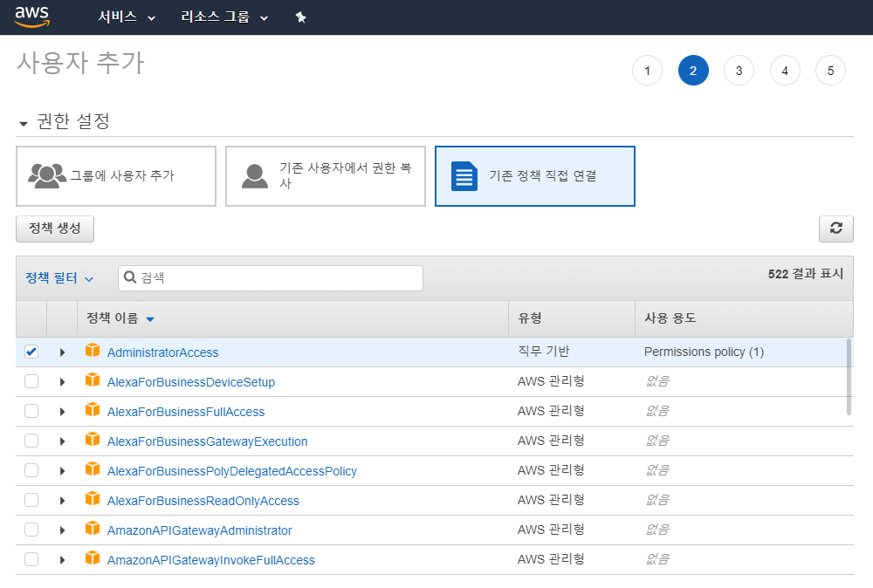Click the refresh policies icon button
Screen dimensions: 873x588
tap(835, 229)
